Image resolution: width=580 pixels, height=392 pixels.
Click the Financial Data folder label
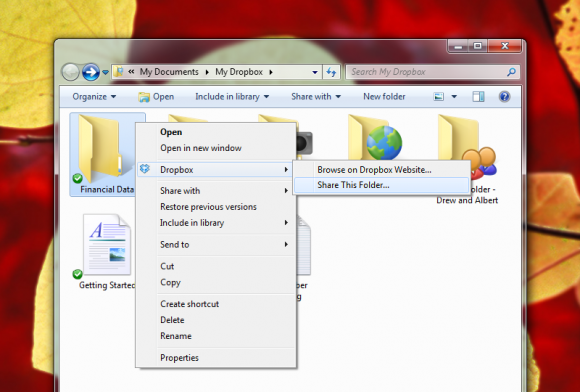click(x=107, y=189)
